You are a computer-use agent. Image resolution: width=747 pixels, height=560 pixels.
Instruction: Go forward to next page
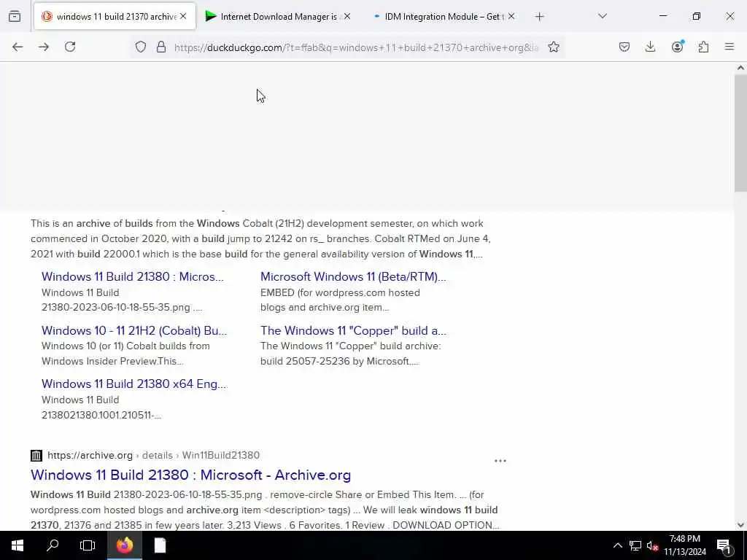(x=43, y=47)
